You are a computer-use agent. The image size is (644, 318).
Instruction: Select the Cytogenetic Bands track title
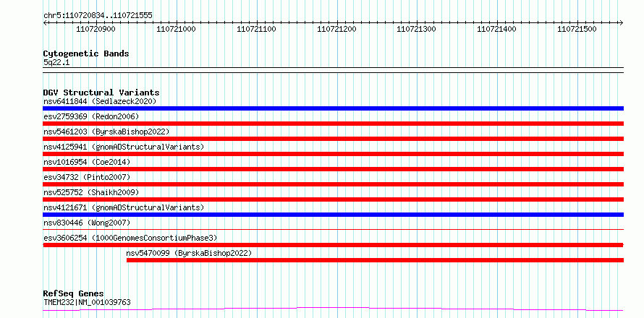coord(86,53)
